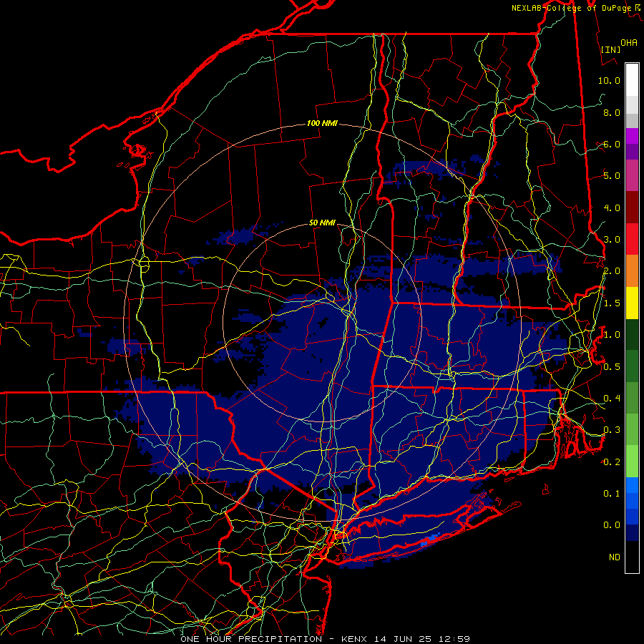Click the 4.0 legend value
The height and width of the screenshot is (644, 644).
pos(612,208)
